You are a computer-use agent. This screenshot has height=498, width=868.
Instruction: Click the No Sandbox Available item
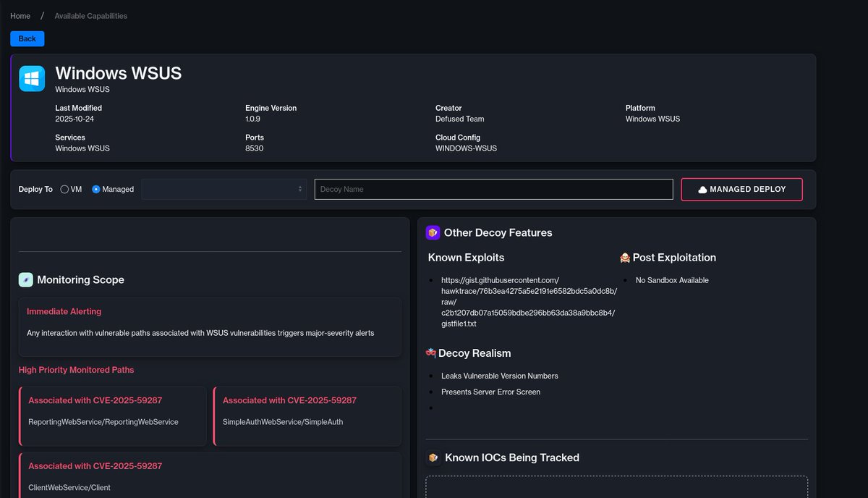click(x=672, y=280)
